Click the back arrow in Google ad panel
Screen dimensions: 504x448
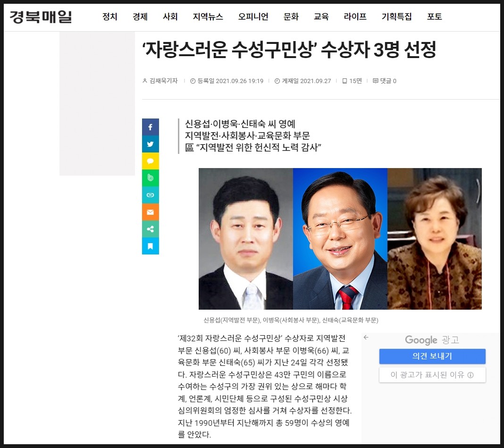point(366,338)
